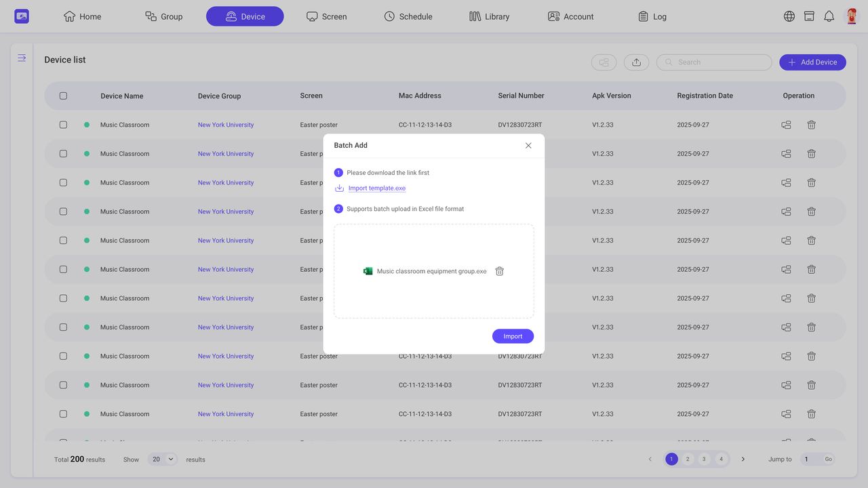Click the Jump to page input

click(x=812, y=459)
